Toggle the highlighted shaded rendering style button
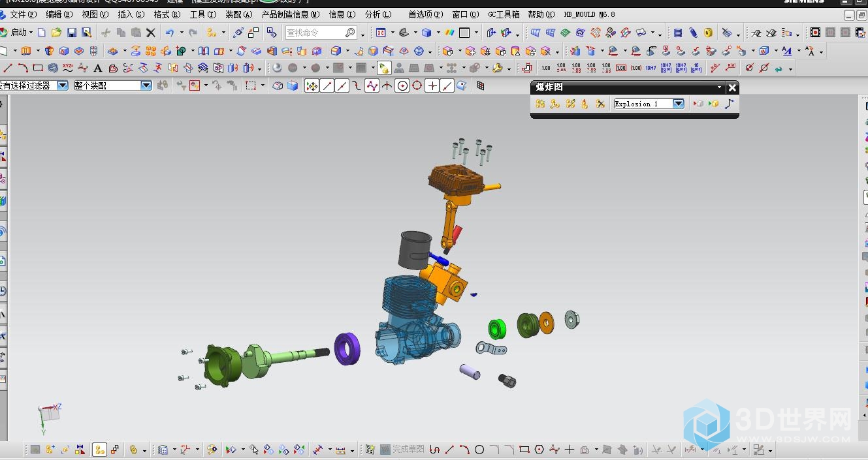The width and height of the screenshot is (868, 460). tap(383, 68)
